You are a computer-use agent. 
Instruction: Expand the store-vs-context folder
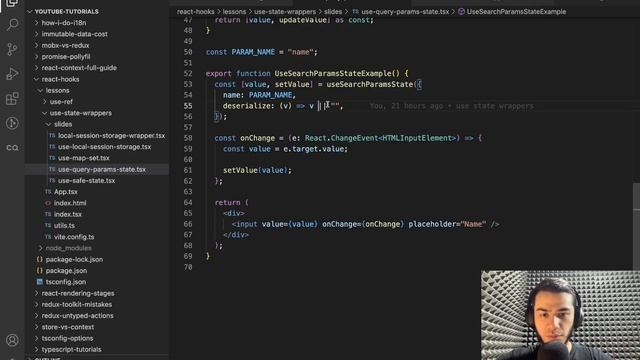pyautogui.click(x=67, y=327)
